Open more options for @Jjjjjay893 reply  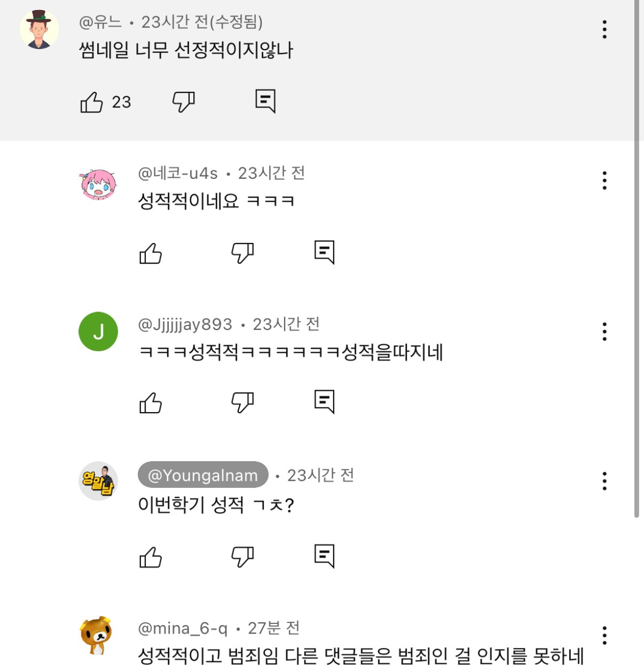pos(604,332)
